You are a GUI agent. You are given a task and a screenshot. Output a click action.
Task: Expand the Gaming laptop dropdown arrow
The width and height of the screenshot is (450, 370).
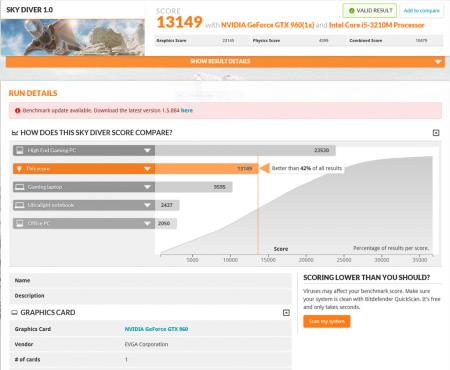point(147,187)
